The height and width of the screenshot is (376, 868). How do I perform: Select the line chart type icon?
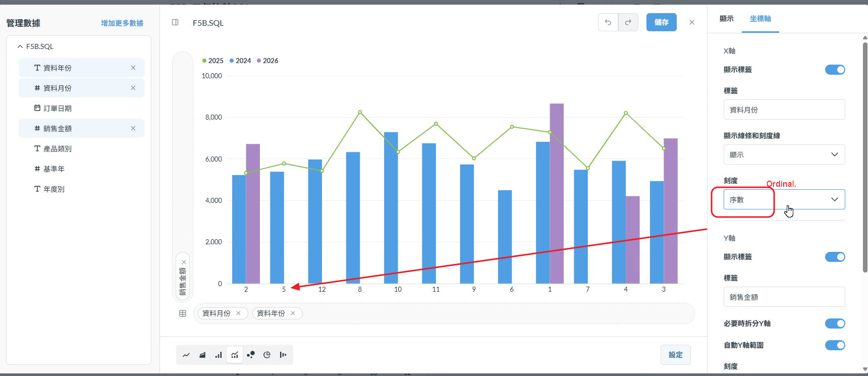tap(186, 355)
